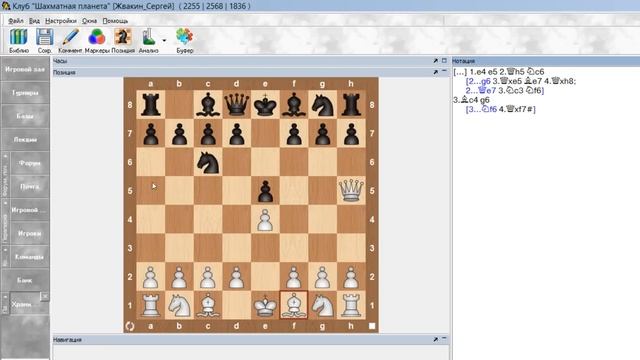Click the move 1.e4 in notation
This screenshot has width=640, height=360.
click(x=478, y=72)
